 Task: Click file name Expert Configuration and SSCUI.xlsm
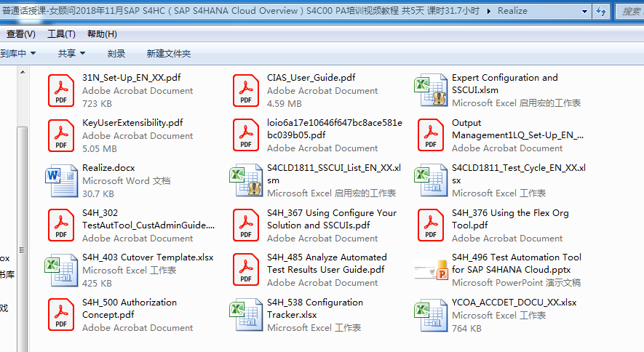[505, 84]
